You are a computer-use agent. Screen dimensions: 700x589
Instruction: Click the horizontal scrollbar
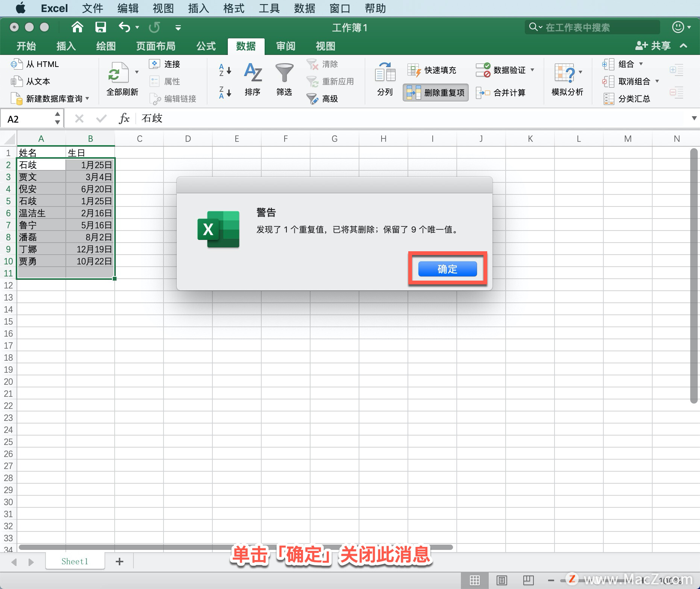coord(236,547)
